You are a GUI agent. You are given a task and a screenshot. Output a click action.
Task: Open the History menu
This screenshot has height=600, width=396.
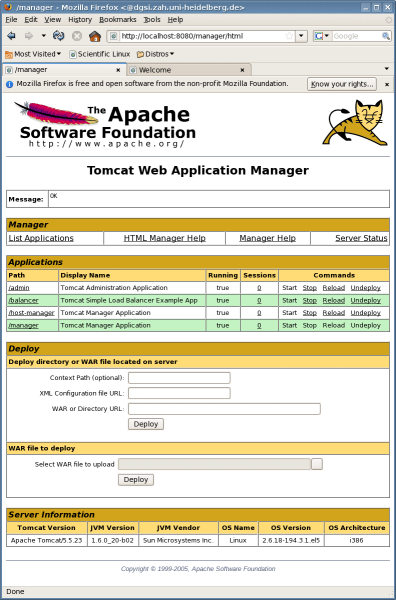tap(80, 20)
